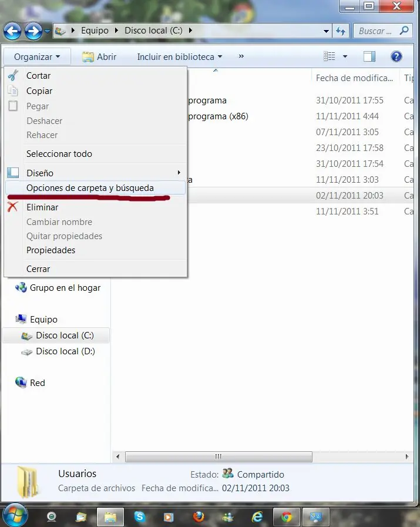The image size is (420, 527).
Task: Open Propiedades from the Organizar menu
Action: [x=96, y=250]
